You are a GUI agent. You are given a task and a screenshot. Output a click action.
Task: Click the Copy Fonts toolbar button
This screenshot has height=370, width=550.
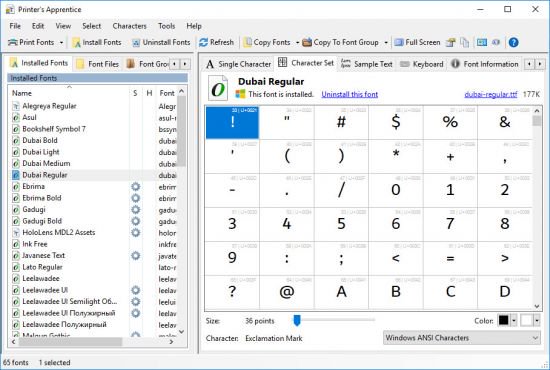[x=267, y=42]
